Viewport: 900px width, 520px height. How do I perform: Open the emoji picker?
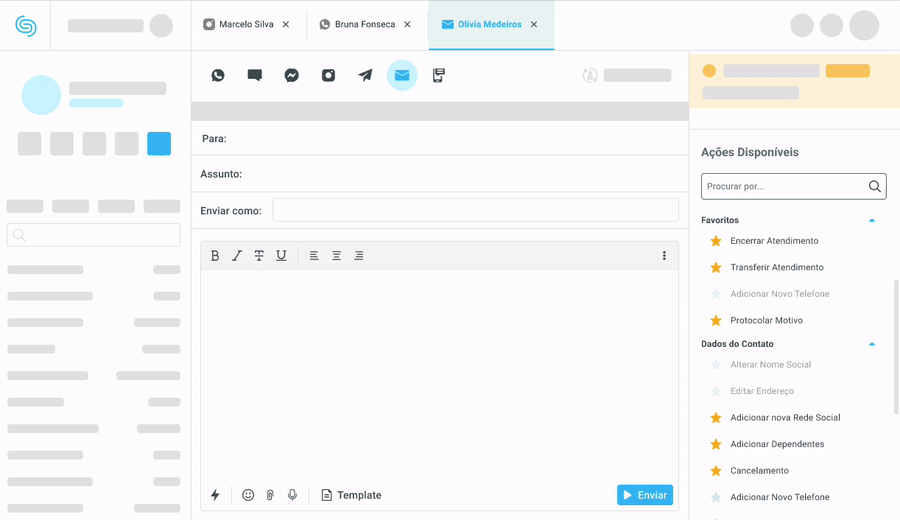pos(248,495)
